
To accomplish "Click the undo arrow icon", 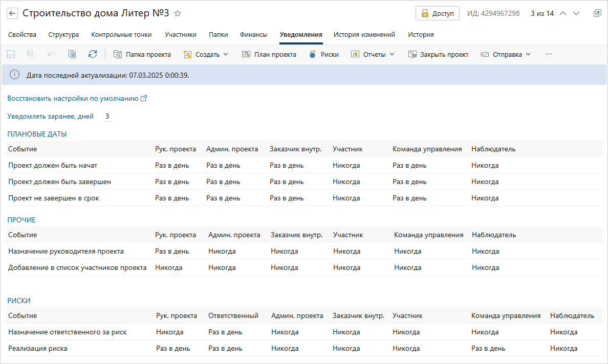I will tap(52, 54).
